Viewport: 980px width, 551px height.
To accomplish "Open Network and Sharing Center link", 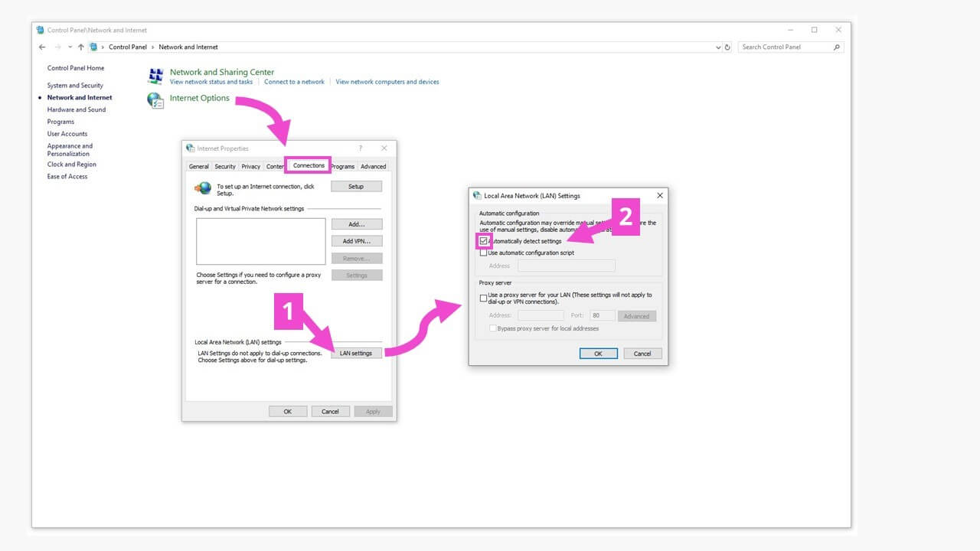I will pos(222,72).
